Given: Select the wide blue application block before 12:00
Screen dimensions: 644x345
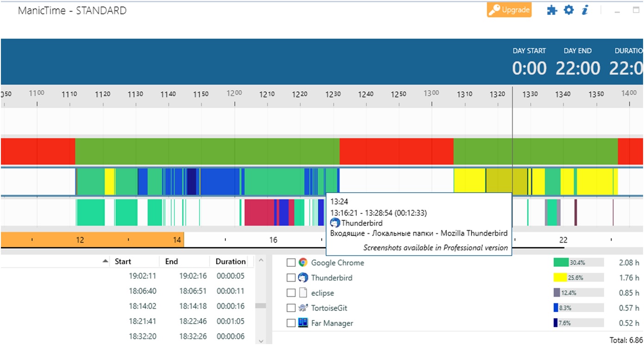Looking at the screenshot, I should click(220, 182).
